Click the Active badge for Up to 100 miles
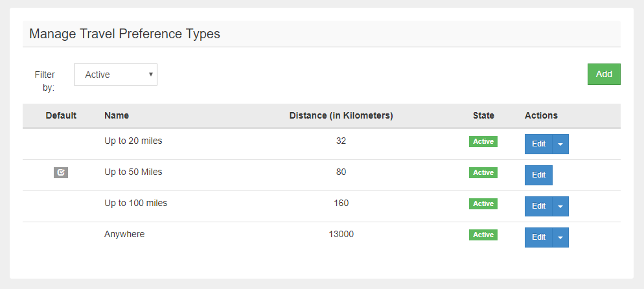Viewport: 644px width, 289px height. [483, 203]
